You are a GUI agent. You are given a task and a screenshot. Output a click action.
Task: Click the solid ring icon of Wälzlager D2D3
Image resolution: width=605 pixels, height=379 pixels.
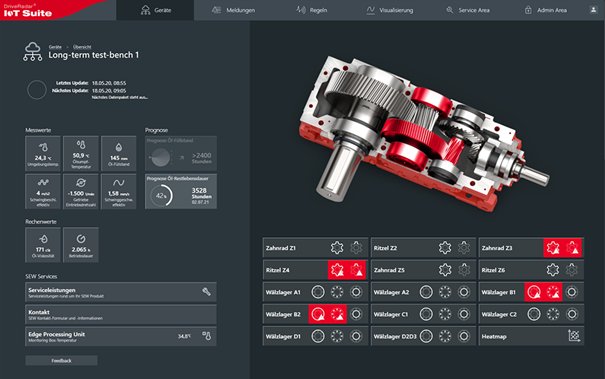click(x=426, y=336)
